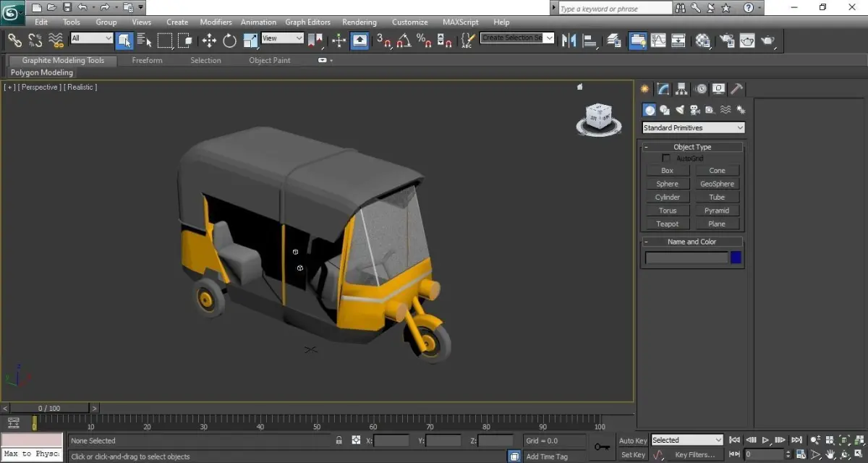Click the Mirror tool icon
The width and height of the screenshot is (868, 463).
[x=569, y=41]
